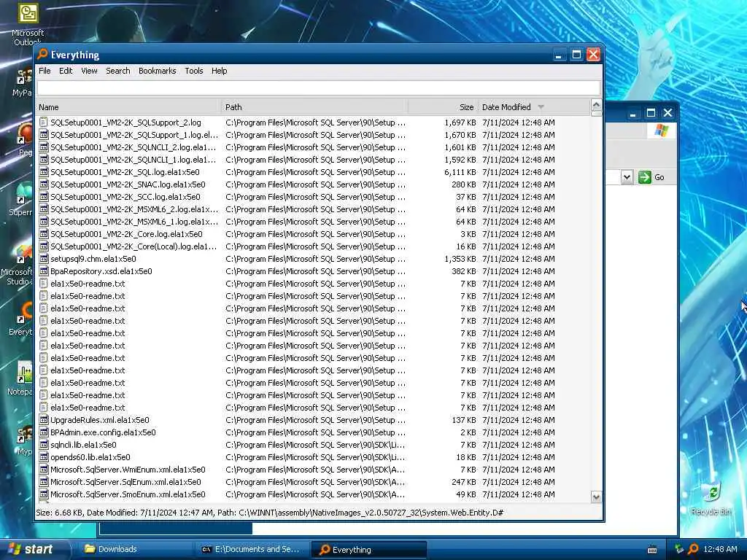Click the Everything tray icon
The image size is (747, 560).
693,549
